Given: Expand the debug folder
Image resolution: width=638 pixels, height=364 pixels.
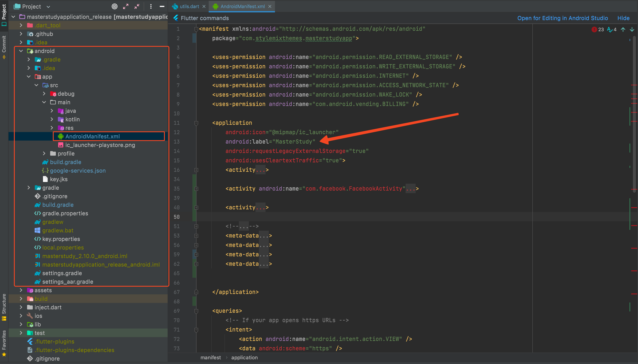Looking at the screenshot, I should (44, 94).
